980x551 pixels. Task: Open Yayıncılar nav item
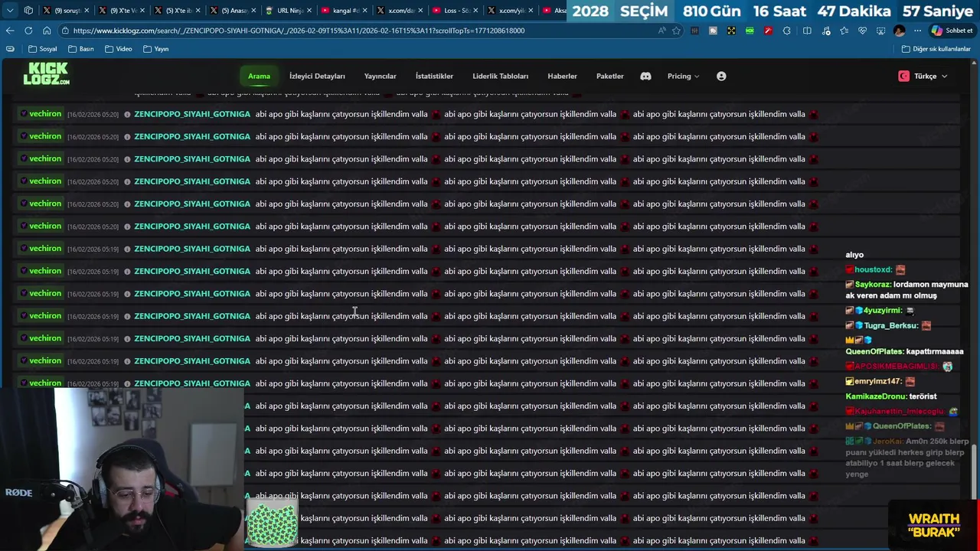pyautogui.click(x=380, y=77)
